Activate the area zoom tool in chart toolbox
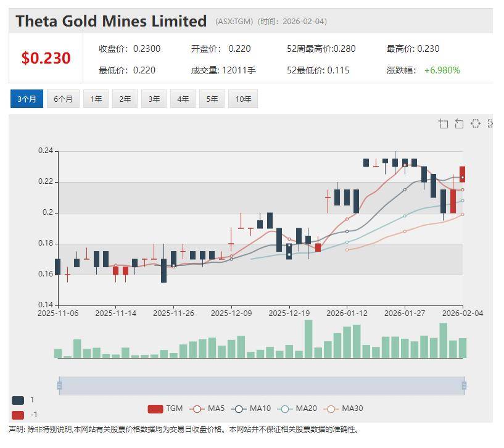 443,124
